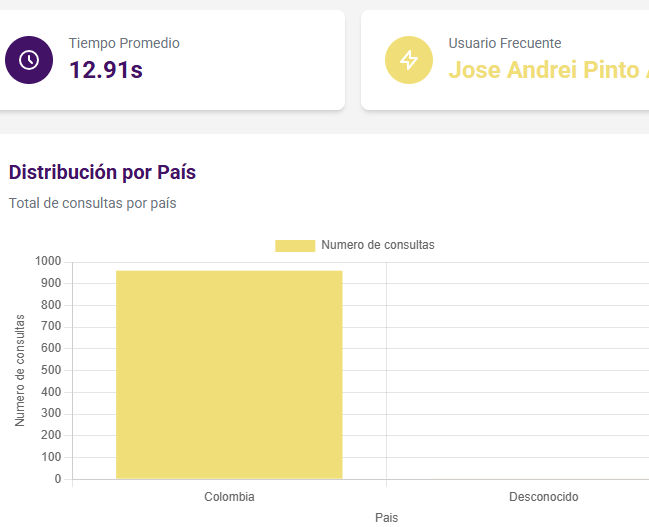Click the Pais x-axis title
The image size is (649, 527).
[x=386, y=518]
